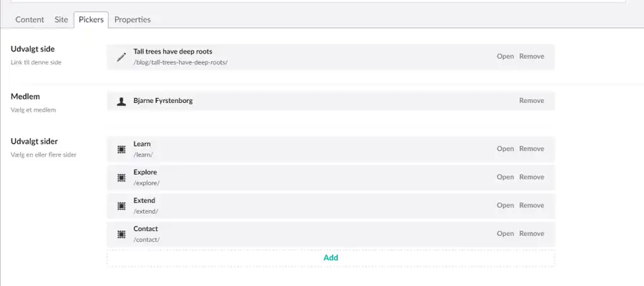Image resolution: width=644 pixels, height=286 pixels.
Task: Add another page to Udvalgt sider
Action: (331, 257)
